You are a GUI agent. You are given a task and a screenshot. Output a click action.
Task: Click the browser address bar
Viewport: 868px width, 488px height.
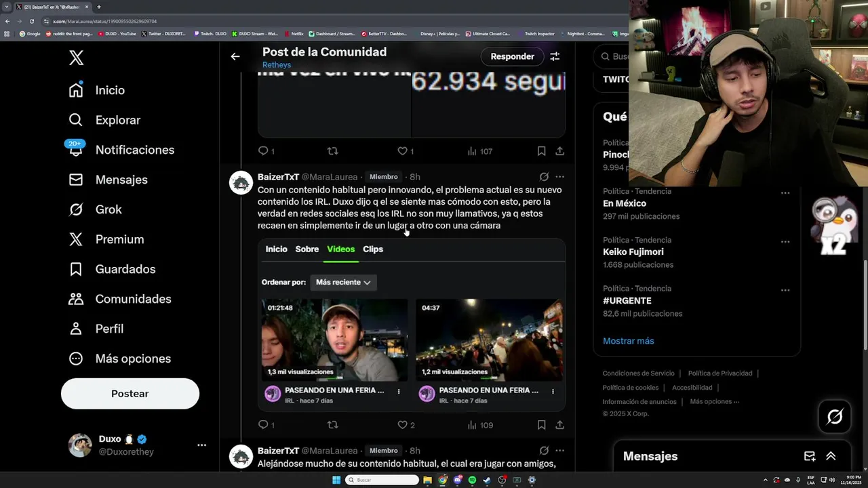336,21
